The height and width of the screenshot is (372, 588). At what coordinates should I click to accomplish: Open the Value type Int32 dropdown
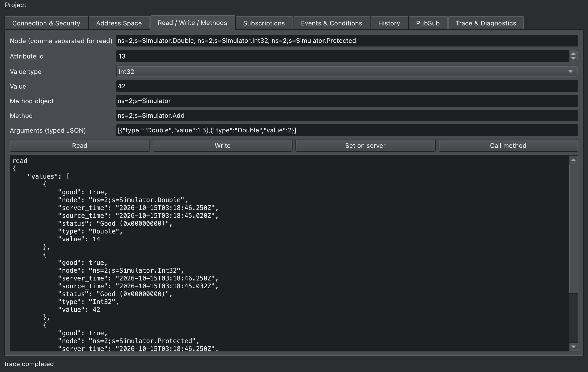tap(347, 71)
